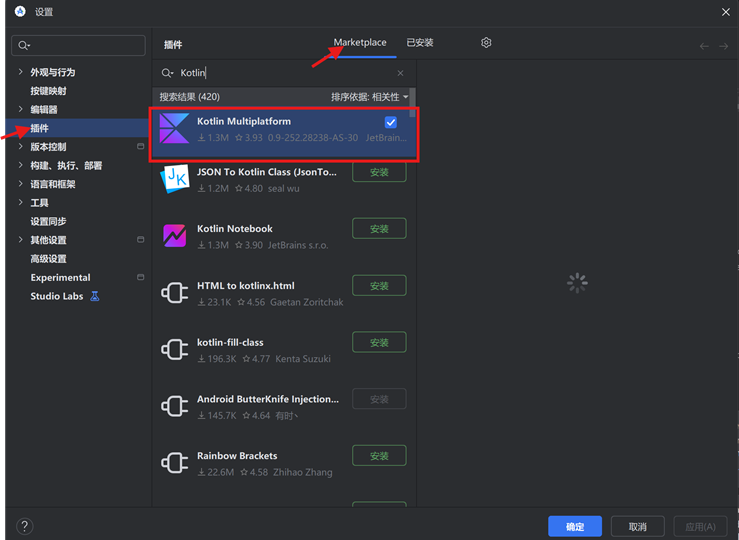Viewport: 739px width, 540px height.
Task: Open the plugin settings gear menu
Action: (x=486, y=43)
